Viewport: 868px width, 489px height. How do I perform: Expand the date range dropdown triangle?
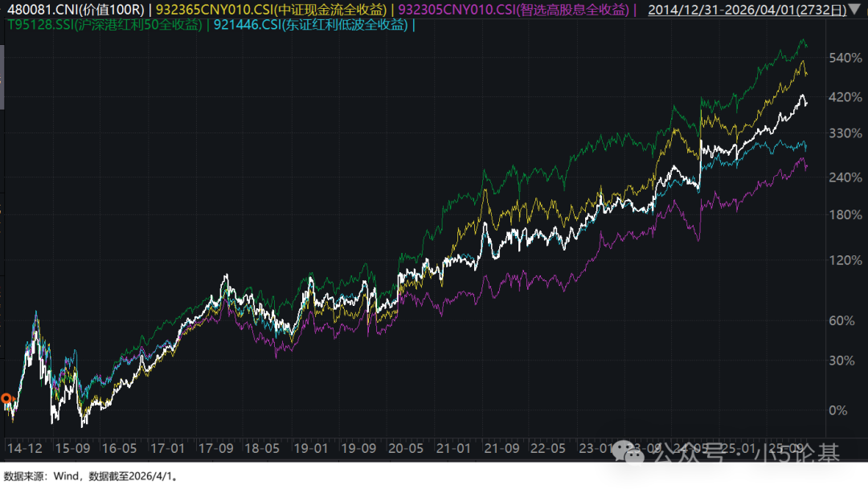click(x=853, y=10)
